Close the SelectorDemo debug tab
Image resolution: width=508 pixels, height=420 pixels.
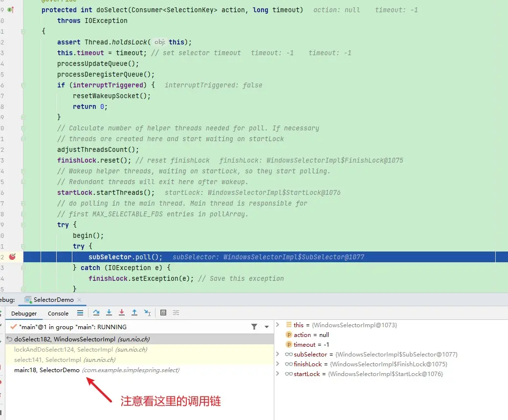(79, 300)
